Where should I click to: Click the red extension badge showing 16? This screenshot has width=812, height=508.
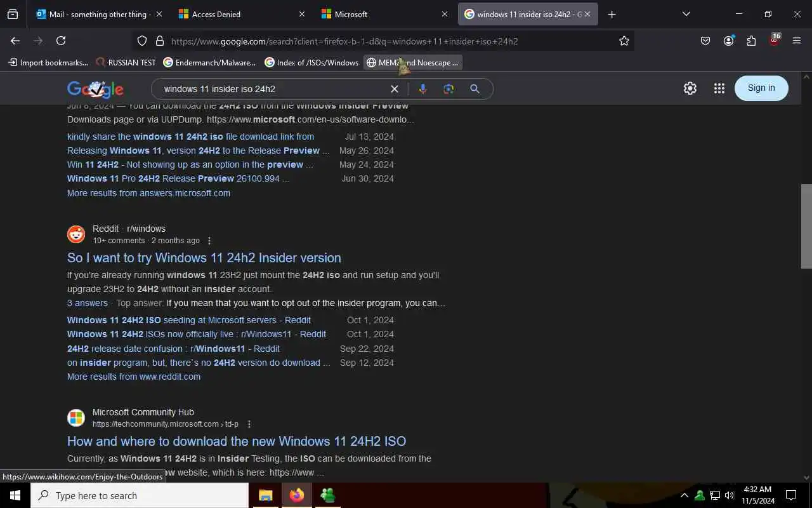[774, 40]
